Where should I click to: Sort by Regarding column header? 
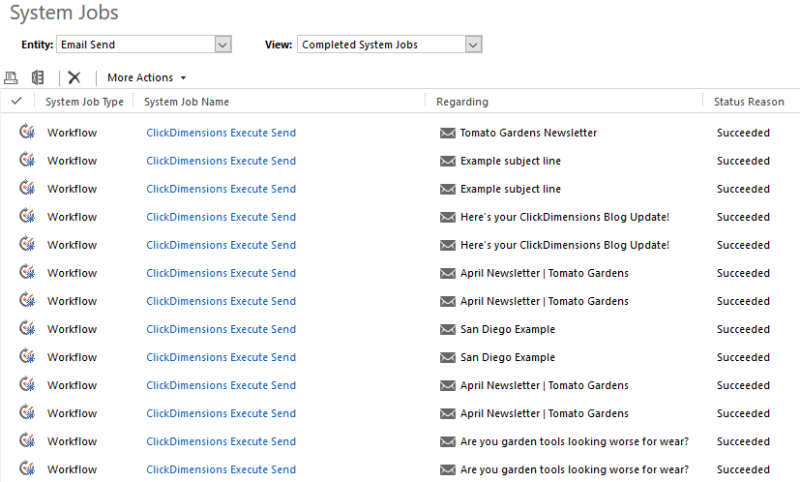pos(462,102)
